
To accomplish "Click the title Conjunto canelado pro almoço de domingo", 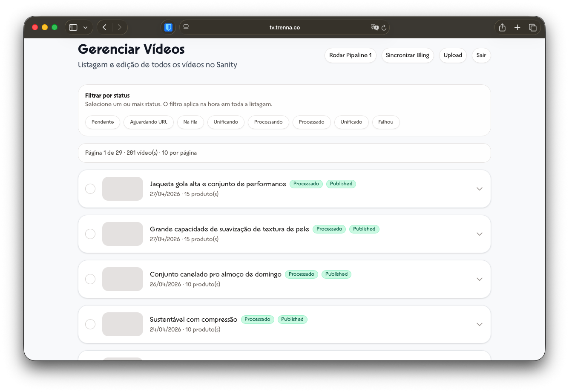I will [x=216, y=274].
